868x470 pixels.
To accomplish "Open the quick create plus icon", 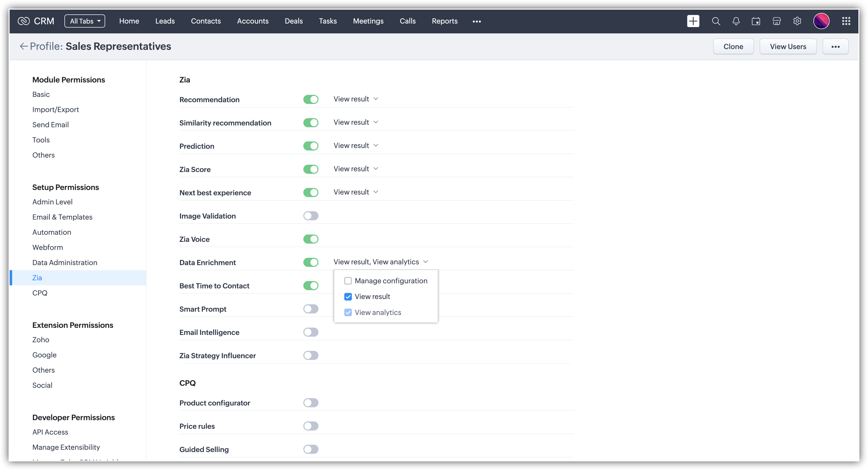I will 693,21.
